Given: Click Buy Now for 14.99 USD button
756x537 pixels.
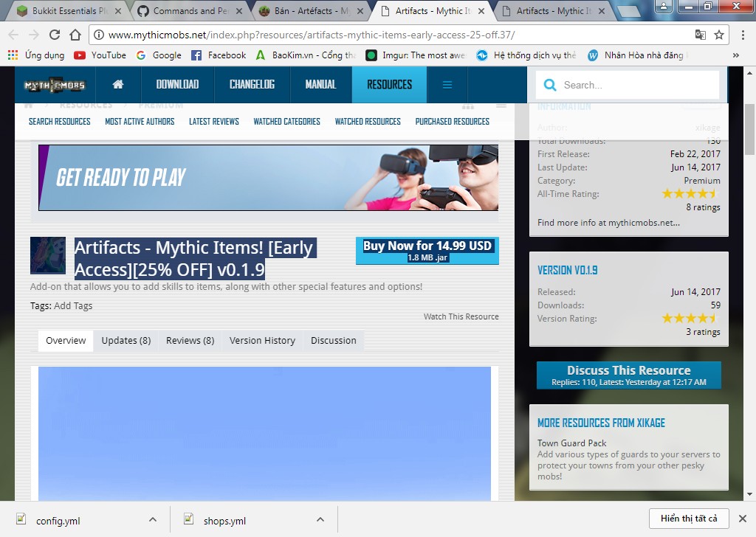Looking at the screenshot, I should (x=427, y=251).
